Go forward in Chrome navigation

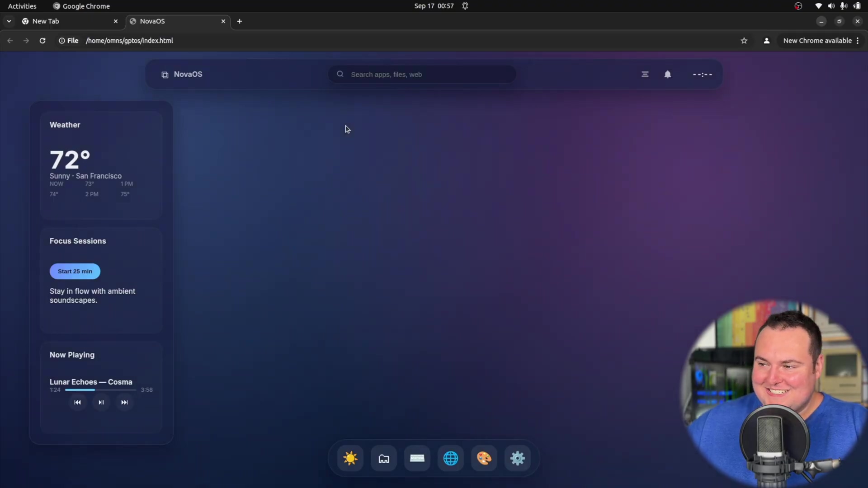[26, 41]
